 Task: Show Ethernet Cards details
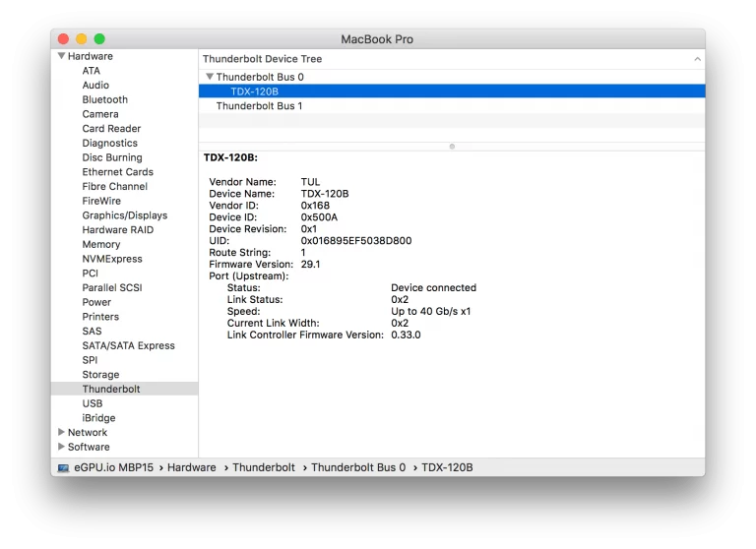(x=118, y=171)
